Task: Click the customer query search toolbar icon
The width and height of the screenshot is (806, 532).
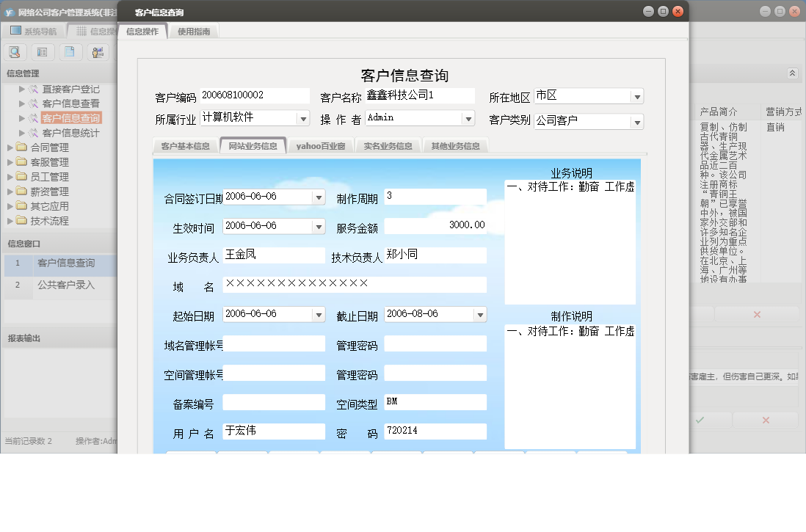Action: click(15, 51)
